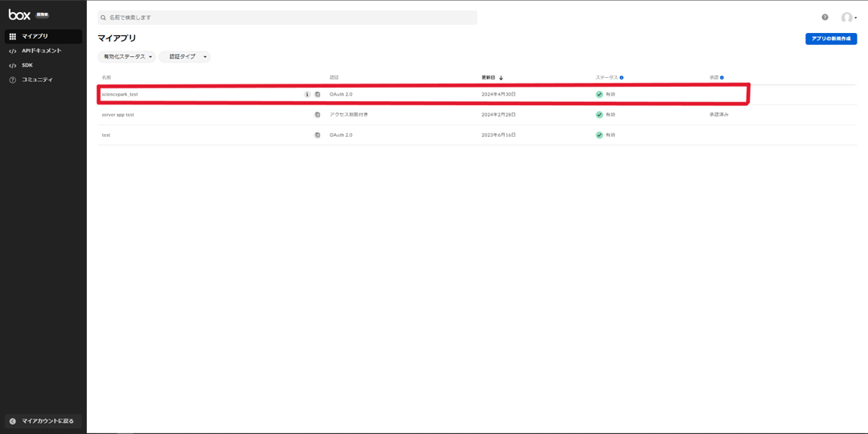Go to SDK in the sidebar
This screenshot has width=868, height=434.
point(27,65)
